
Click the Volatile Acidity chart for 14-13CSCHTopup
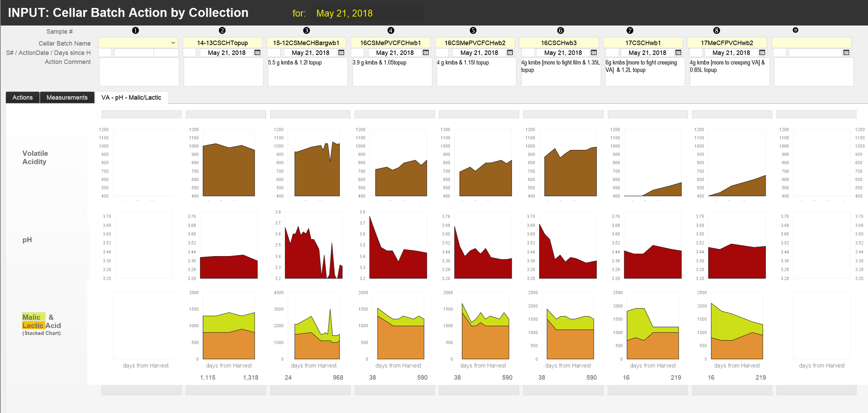pyautogui.click(x=228, y=162)
